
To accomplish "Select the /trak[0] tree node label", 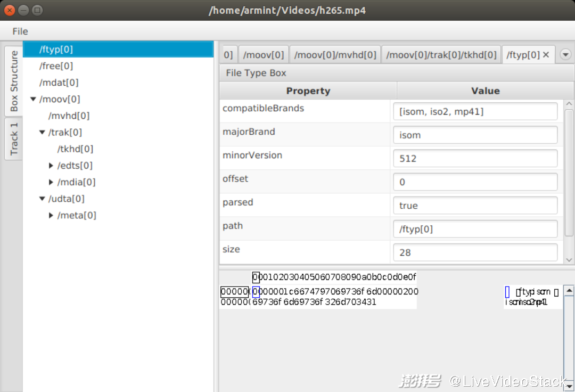I will coord(65,133).
